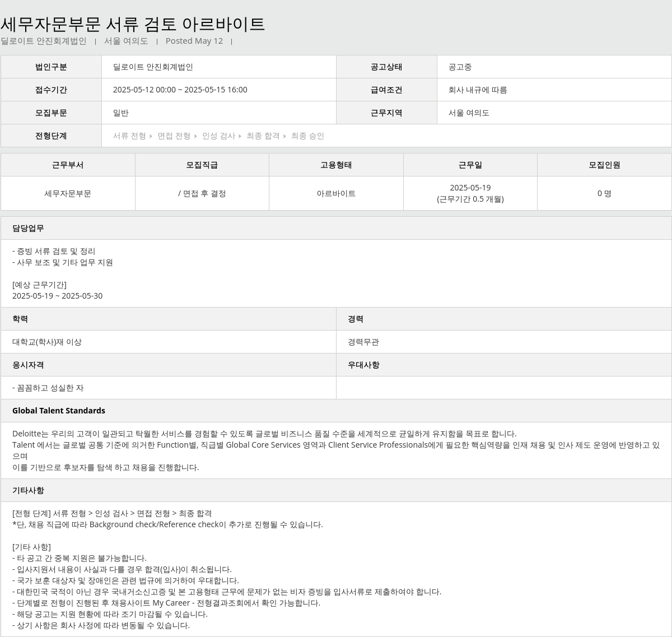Click the 모집인원 column header
Image resolution: width=672 pixels, height=637 pixels.
tap(604, 165)
